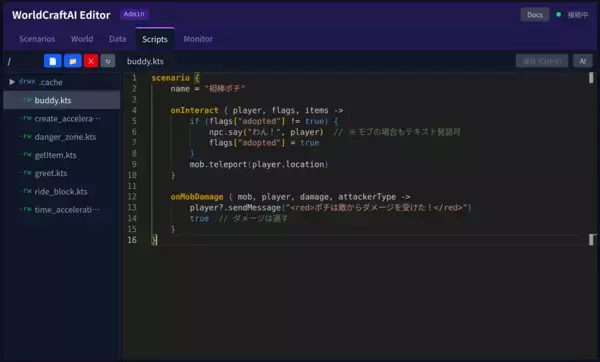
Task: Click the WorldCraftAI Editor title
Action: [61, 15]
